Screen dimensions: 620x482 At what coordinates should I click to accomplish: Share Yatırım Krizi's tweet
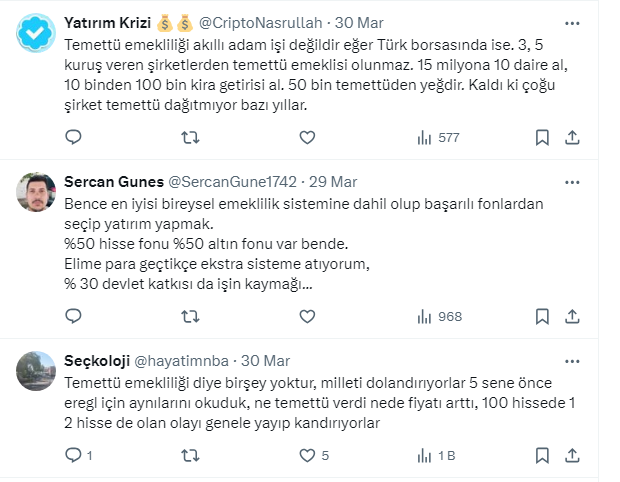coord(573,137)
